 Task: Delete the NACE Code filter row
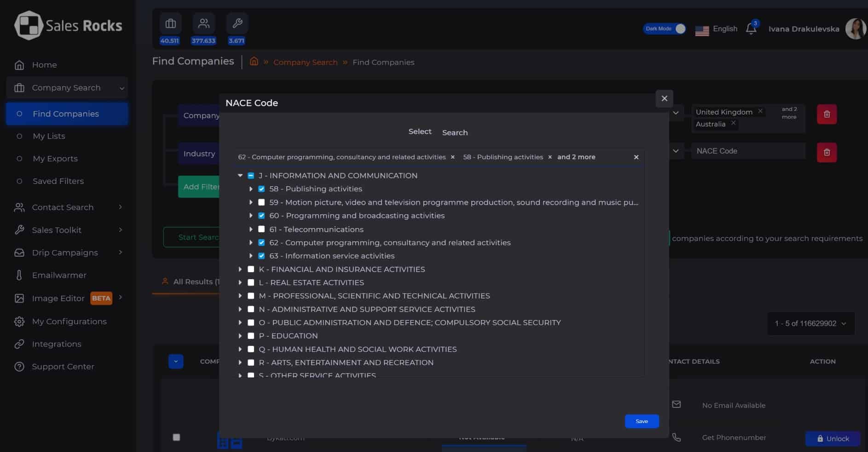(826, 152)
